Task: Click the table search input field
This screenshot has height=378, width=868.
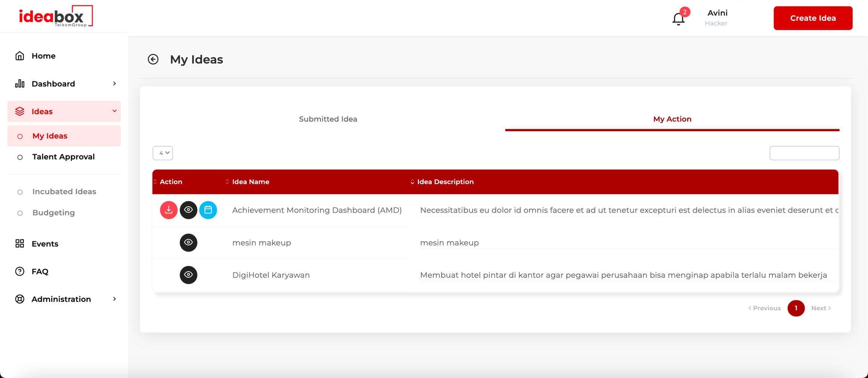Action: tap(804, 153)
